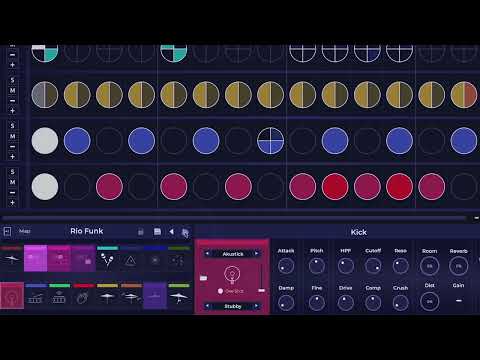This screenshot has height=360, width=480.
Task: Toggle the second step in the blue track
Action: (x=77, y=141)
